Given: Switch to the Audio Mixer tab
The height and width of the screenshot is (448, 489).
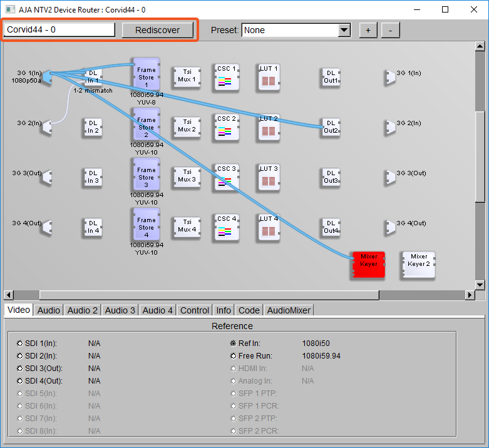Looking at the screenshot, I should (x=289, y=310).
